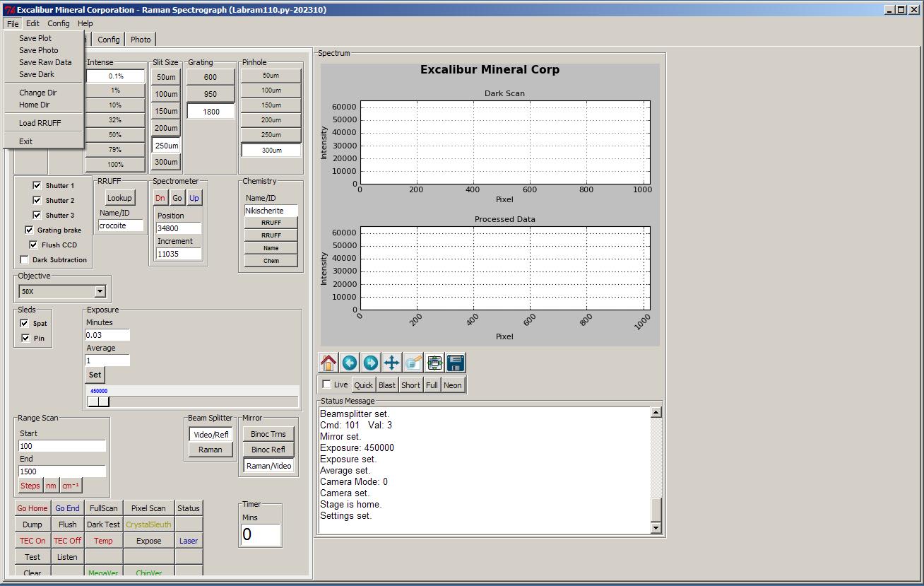Click the Dark Test button
The width and height of the screenshot is (924, 586).
pyautogui.click(x=103, y=525)
